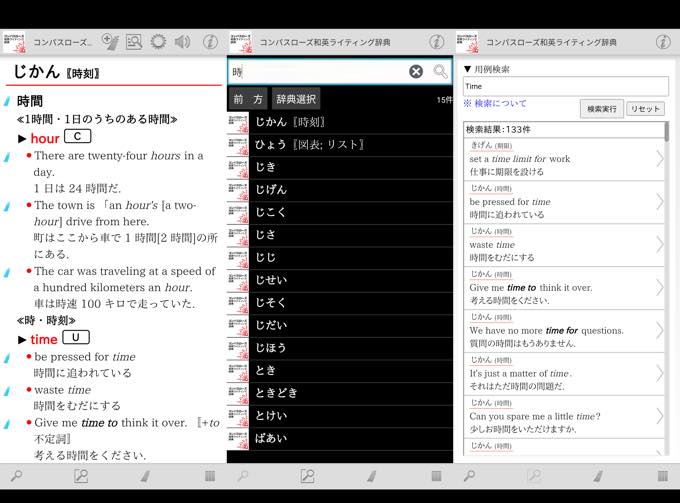
Task: Open the ※ 検索について link
Action: click(494, 104)
